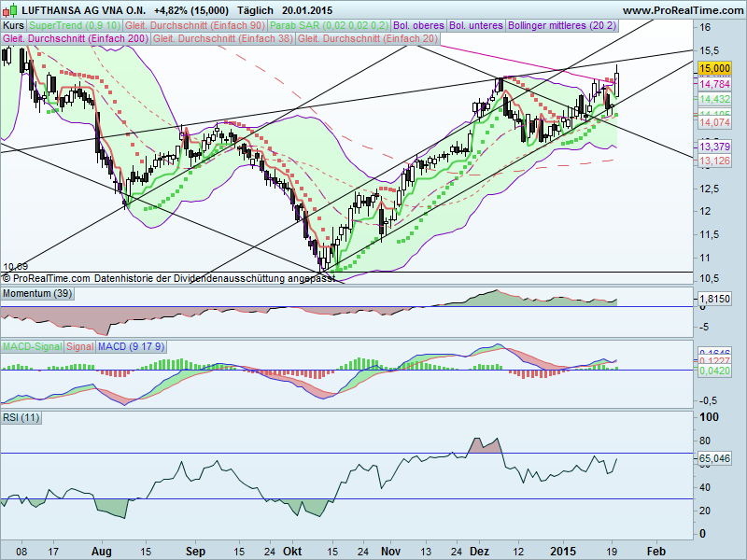
Task: Click the 20.01.2015 date in header
Action: (x=307, y=10)
